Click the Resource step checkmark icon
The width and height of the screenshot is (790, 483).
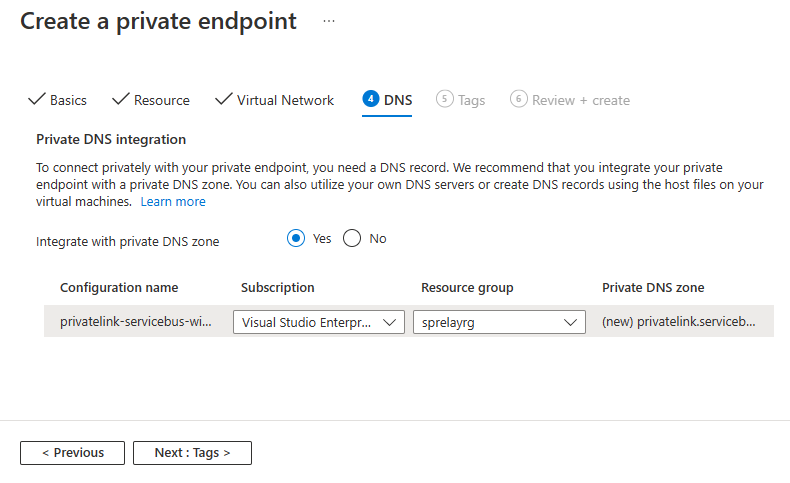(121, 99)
